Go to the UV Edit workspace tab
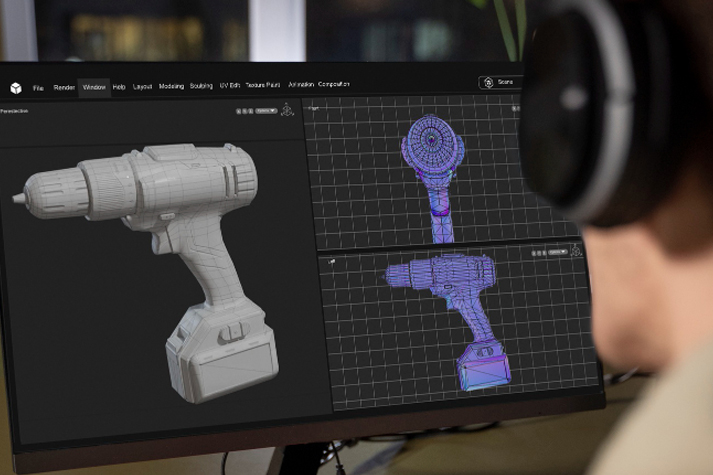713x475 pixels. point(228,86)
